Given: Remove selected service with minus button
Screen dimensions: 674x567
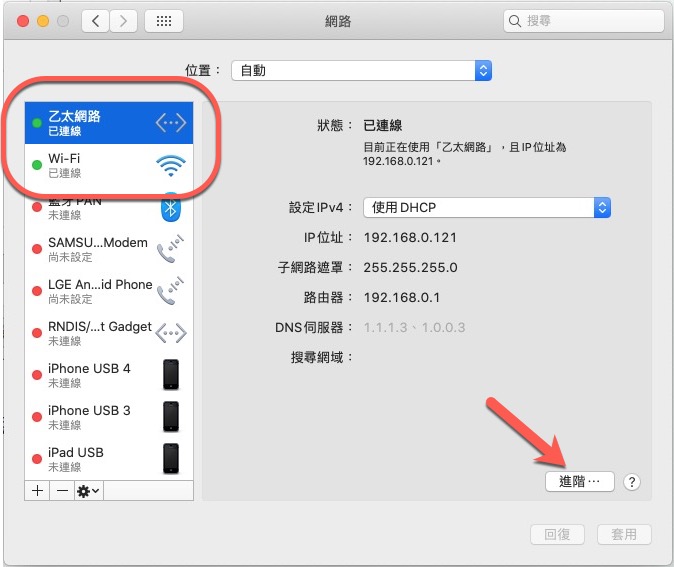Looking at the screenshot, I should pos(62,490).
